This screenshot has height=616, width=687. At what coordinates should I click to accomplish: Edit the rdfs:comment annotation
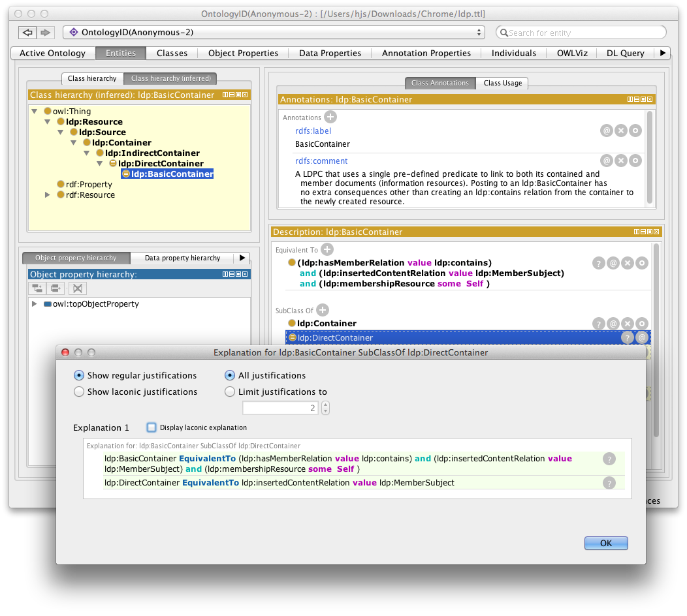click(635, 161)
